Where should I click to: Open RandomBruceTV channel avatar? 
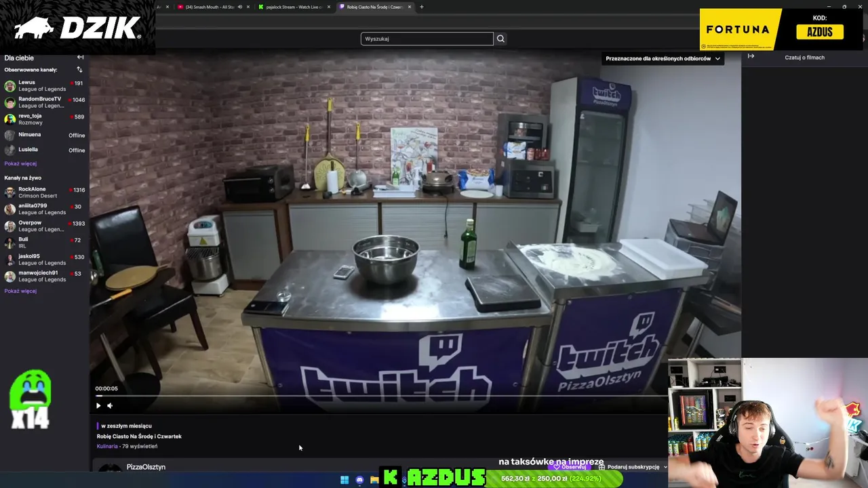pyautogui.click(x=9, y=102)
